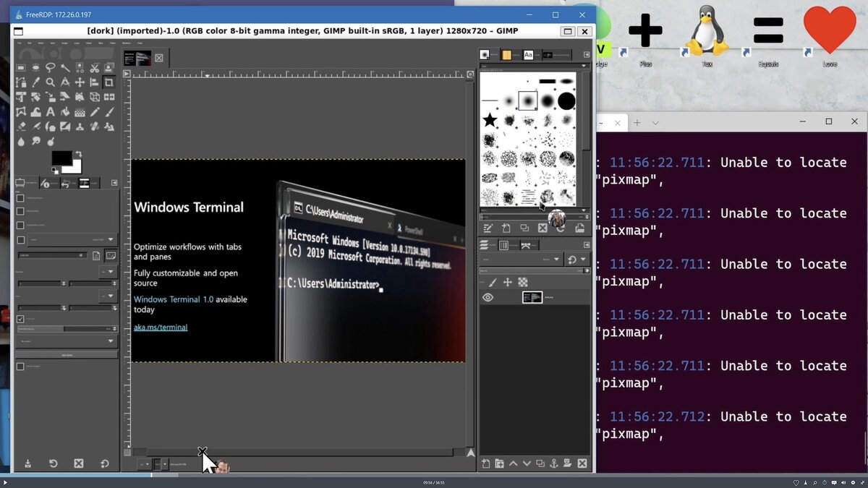Open the File menu in GIMP

point(20,43)
